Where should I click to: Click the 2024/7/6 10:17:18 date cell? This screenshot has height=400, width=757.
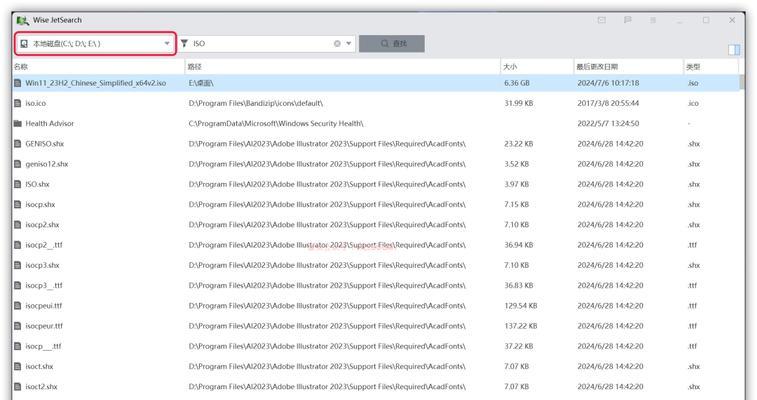click(x=608, y=83)
